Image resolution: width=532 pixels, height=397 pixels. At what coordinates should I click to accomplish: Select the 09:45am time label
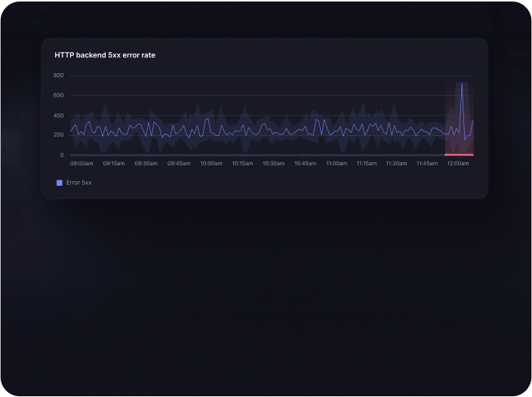pyautogui.click(x=179, y=163)
